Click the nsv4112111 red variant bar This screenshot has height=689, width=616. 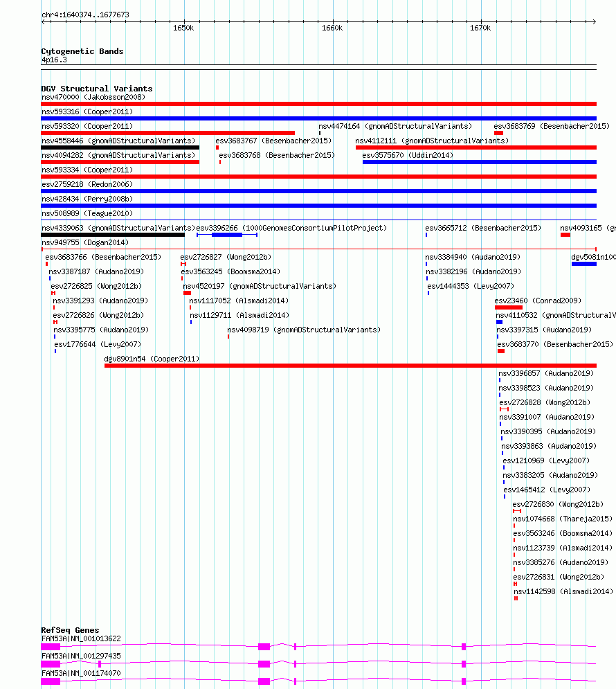pyautogui.click(x=476, y=147)
